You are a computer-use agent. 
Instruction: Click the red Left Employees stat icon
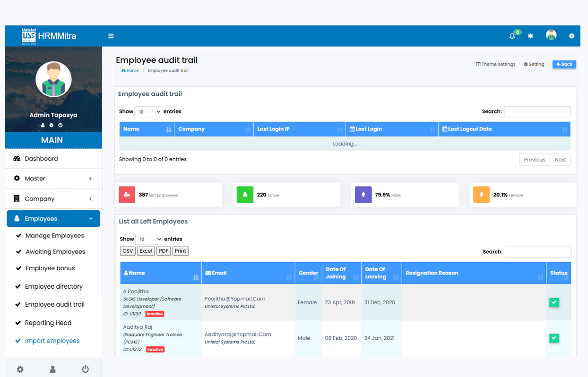click(x=127, y=195)
